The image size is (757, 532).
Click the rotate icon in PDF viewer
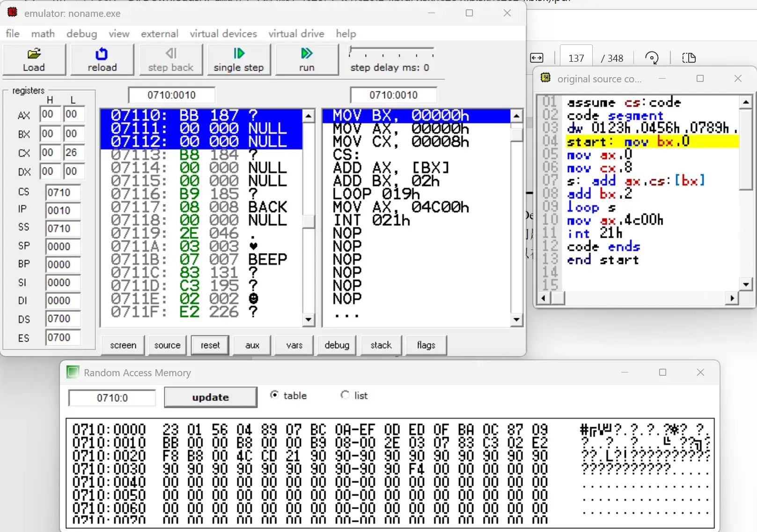click(x=652, y=58)
